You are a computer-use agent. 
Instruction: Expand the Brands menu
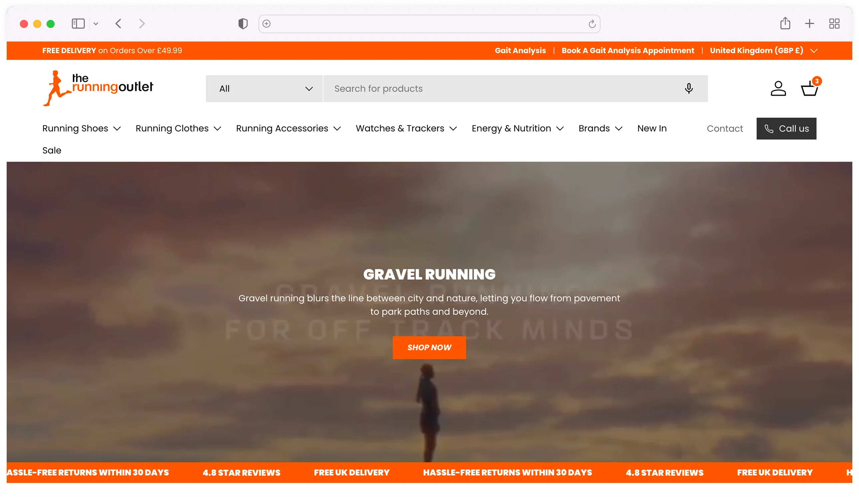[x=601, y=128]
